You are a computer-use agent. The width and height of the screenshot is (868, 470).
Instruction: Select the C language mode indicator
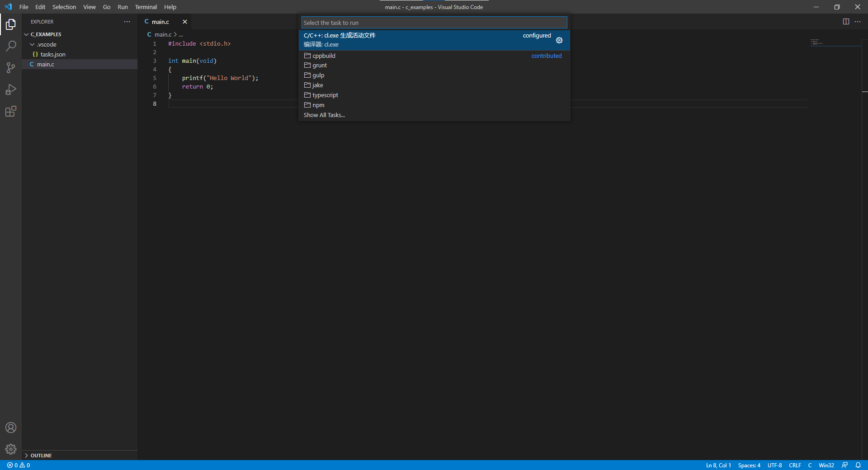pos(810,465)
